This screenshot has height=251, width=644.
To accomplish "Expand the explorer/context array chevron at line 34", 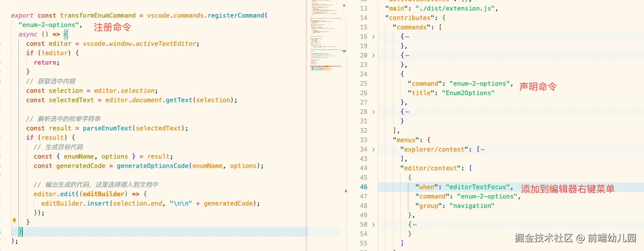I will [373, 150].
